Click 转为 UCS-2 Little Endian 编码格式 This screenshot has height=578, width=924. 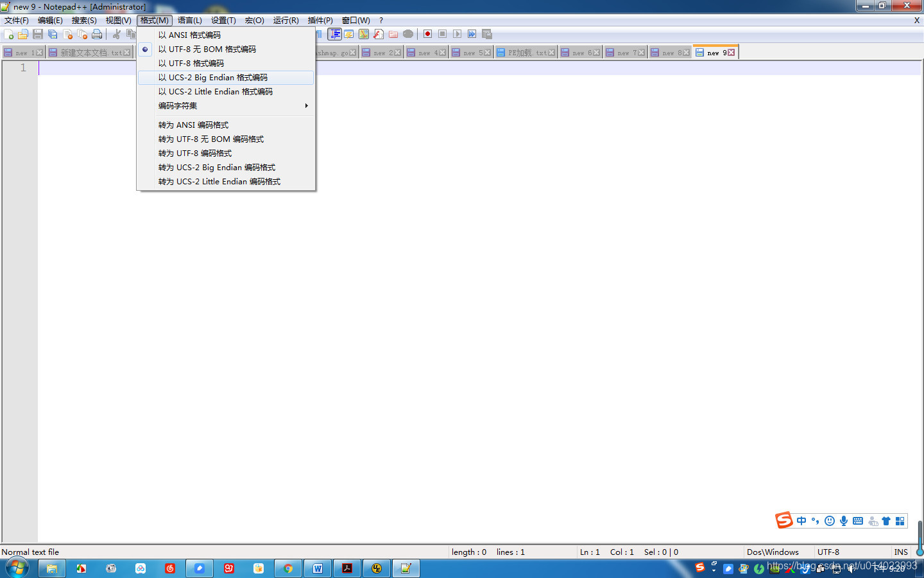click(226, 181)
